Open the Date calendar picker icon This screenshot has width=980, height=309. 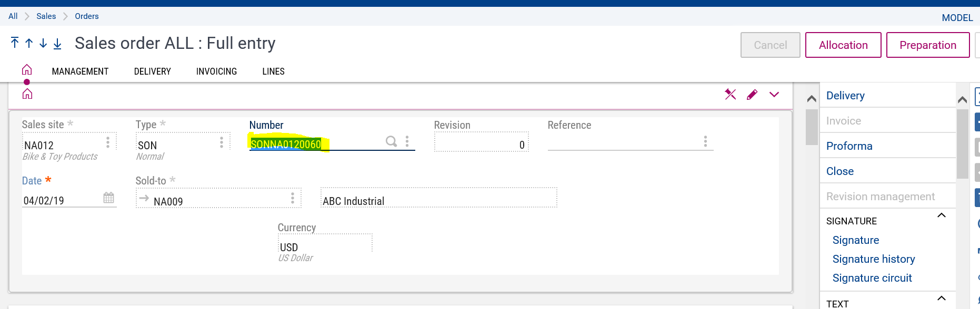point(108,198)
